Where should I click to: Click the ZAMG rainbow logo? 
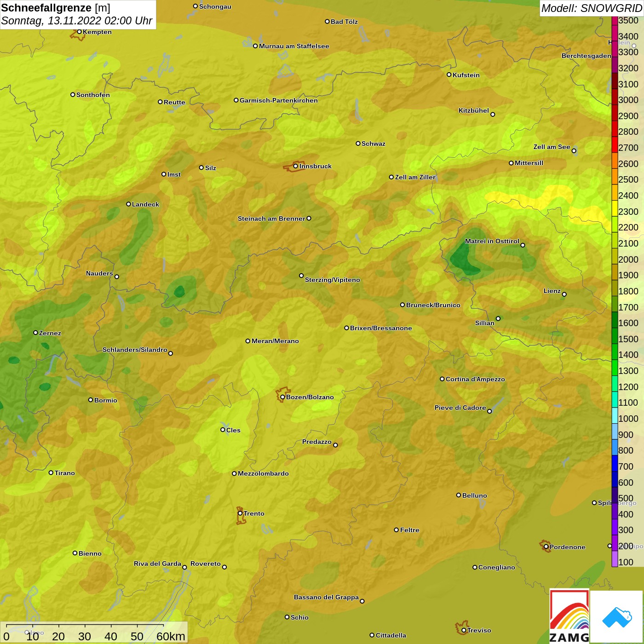pos(569,616)
